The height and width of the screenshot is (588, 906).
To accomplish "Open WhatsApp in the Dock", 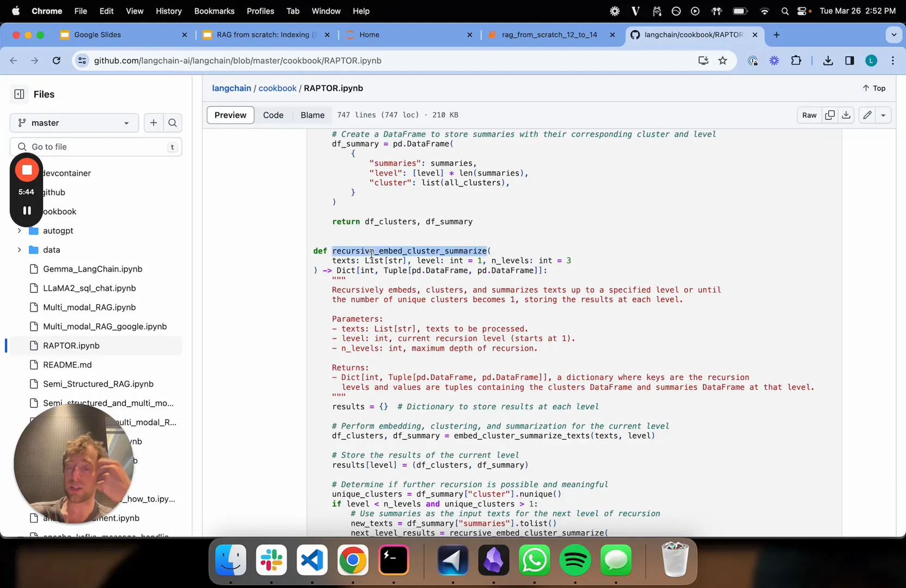I will coord(534,560).
